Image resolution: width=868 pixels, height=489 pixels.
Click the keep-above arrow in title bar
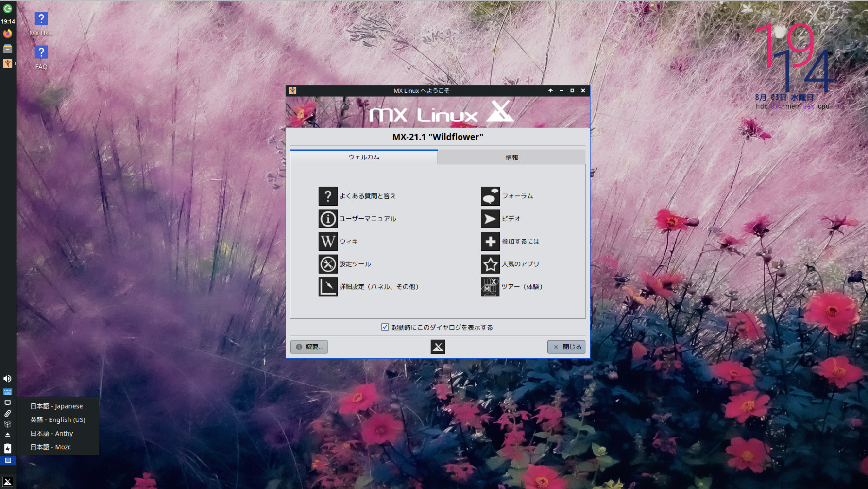point(550,90)
